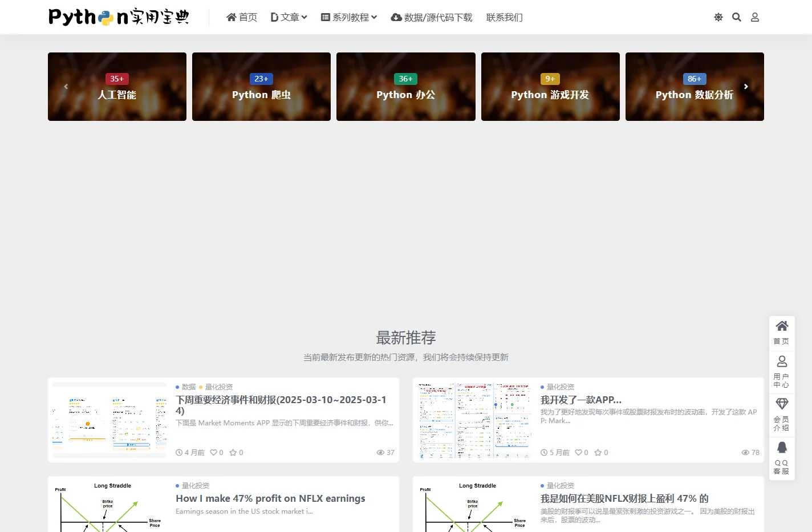The width and height of the screenshot is (812, 532).
Task: Click the 4 月前 clock icon
Action: [179, 452]
